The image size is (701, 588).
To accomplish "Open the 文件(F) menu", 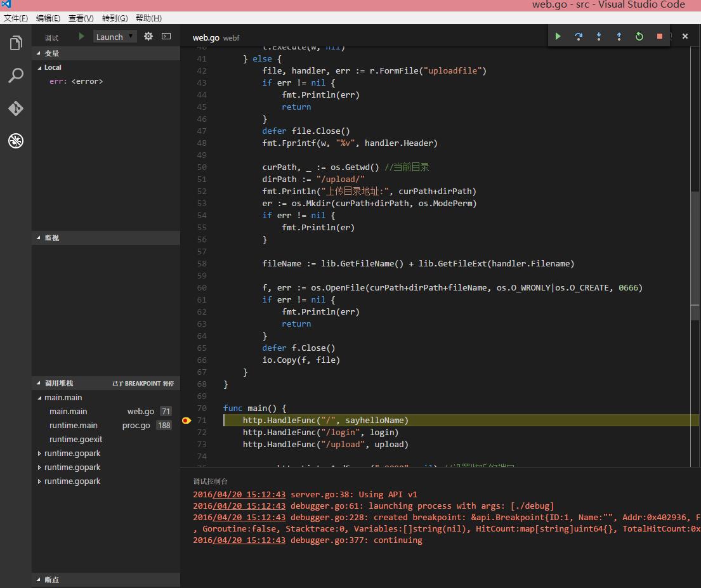I will tap(16, 18).
